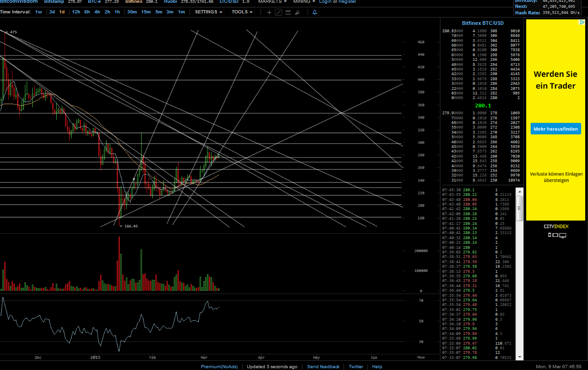
Task: Change interval to 5m
Action: point(159,12)
